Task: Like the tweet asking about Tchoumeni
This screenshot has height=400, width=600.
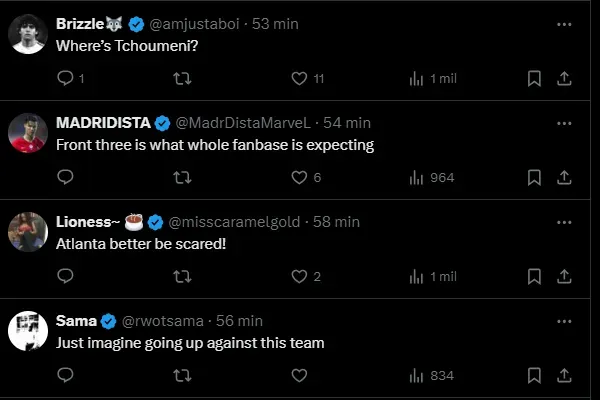Action: point(298,78)
